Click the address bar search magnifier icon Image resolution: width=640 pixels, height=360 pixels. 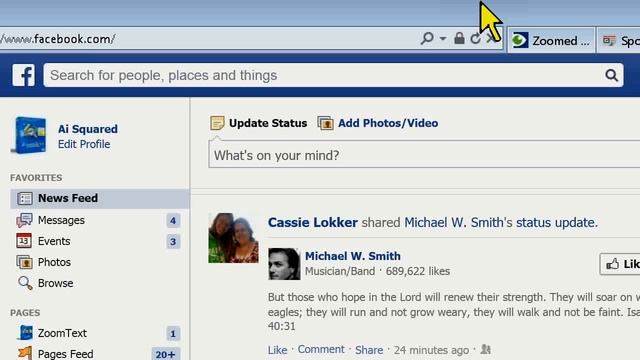[427, 39]
